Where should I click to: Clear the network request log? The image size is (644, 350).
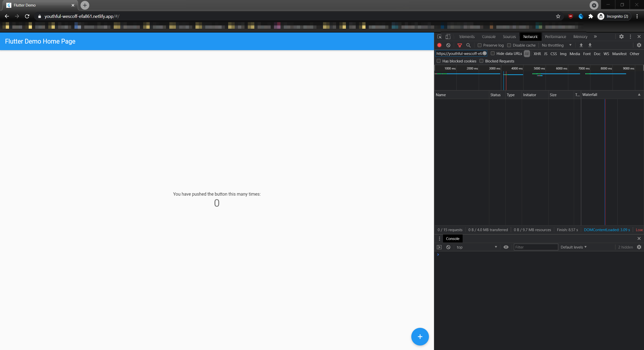[x=448, y=45]
